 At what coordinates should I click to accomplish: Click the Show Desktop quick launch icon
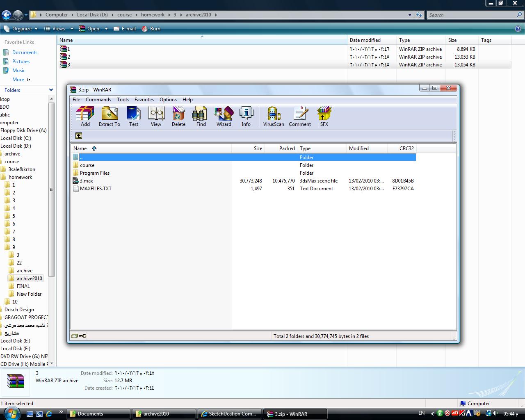pyautogui.click(x=30, y=414)
